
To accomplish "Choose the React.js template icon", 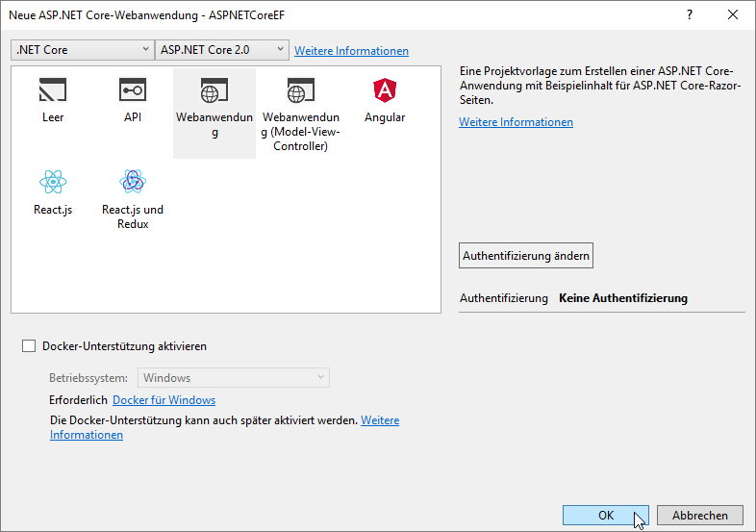I will pyautogui.click(x=53, y=182).
